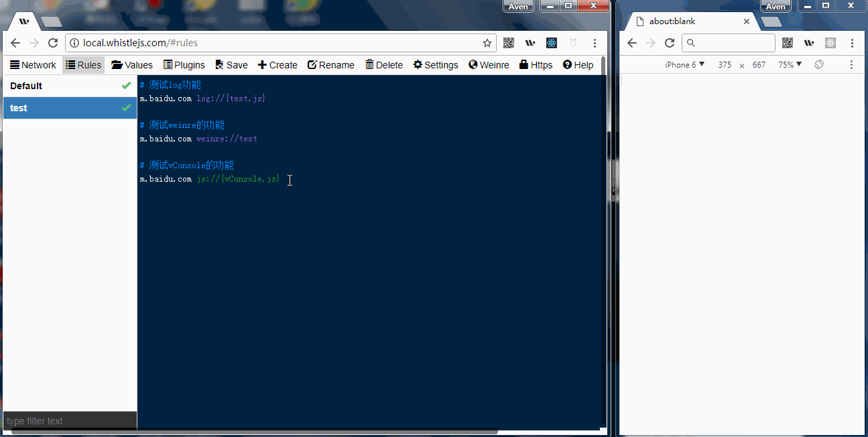This screenshot has width=868, height=437.
Task: Minimize the left browser window
Action: (550, 5)
